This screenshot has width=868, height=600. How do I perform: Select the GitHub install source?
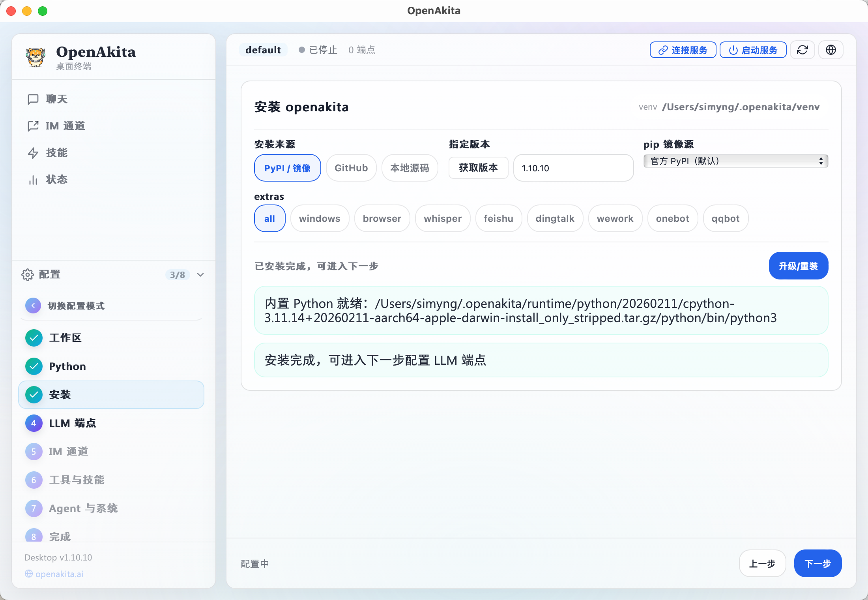[x=351, y=168]
